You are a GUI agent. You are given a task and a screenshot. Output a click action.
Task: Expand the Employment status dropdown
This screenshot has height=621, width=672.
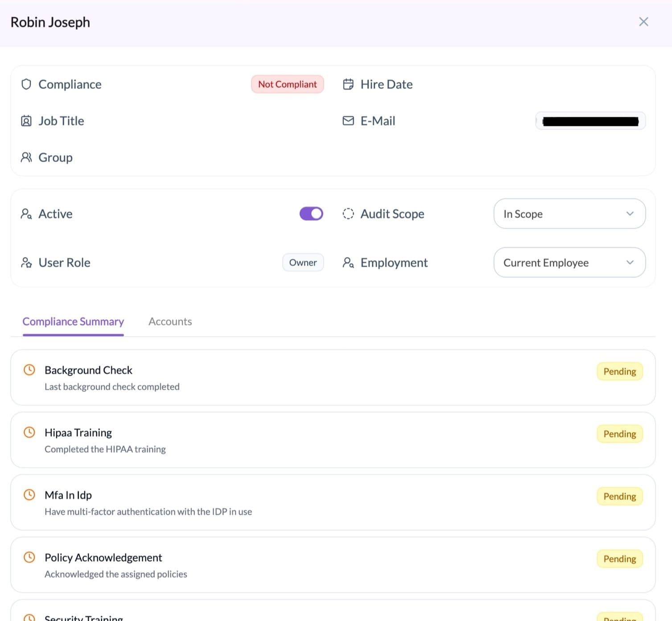[569, 263]
